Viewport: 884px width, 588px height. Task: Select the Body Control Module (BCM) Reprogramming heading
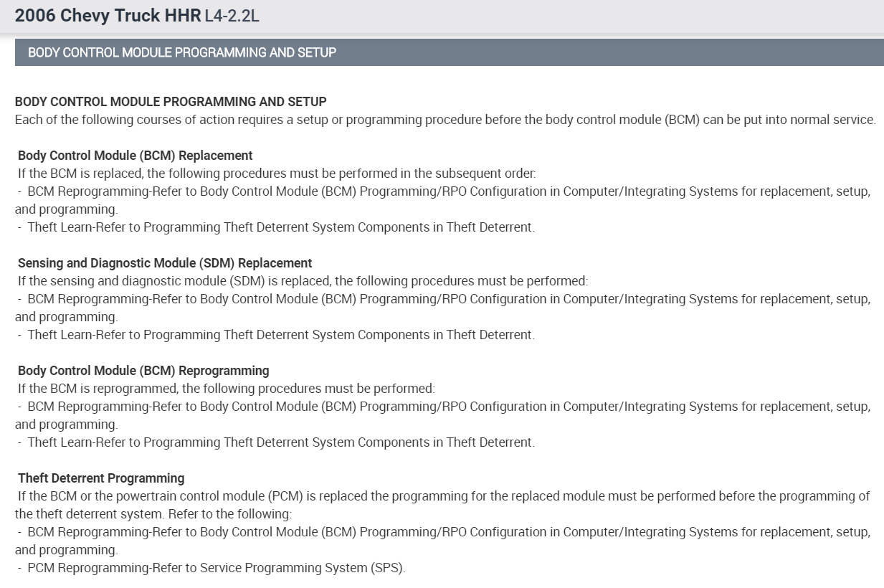point(143,371)
